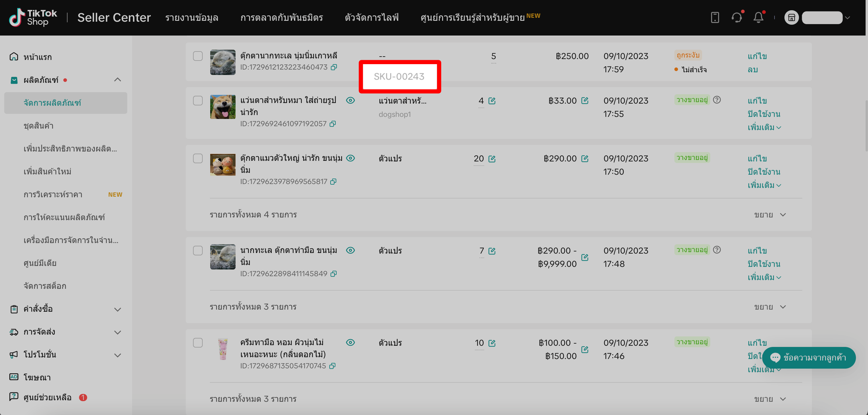
Task: Click ลบ to delete the suspended product
Action: pos(752,70)
